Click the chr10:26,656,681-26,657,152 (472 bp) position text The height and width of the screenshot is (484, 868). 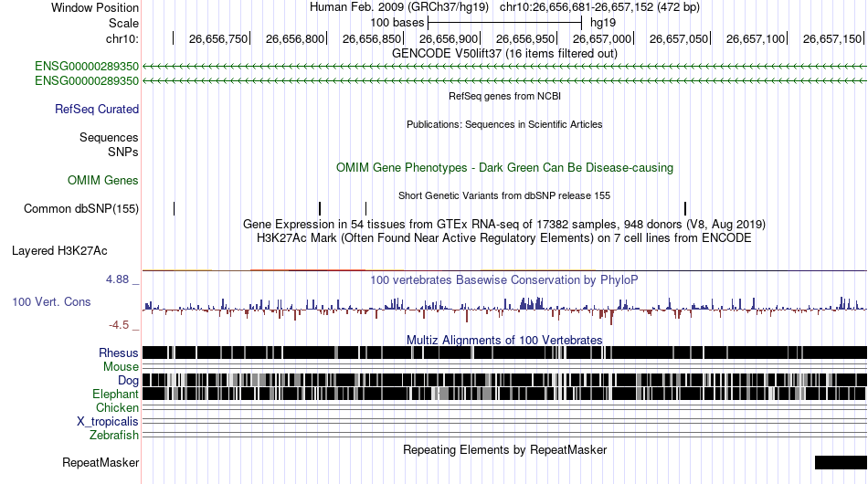pos(599,7)
